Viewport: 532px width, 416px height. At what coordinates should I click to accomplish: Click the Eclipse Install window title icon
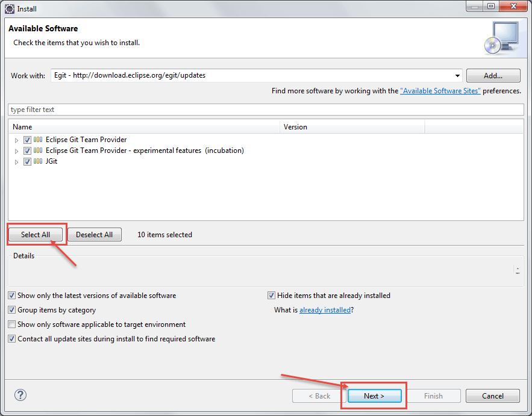9,9
